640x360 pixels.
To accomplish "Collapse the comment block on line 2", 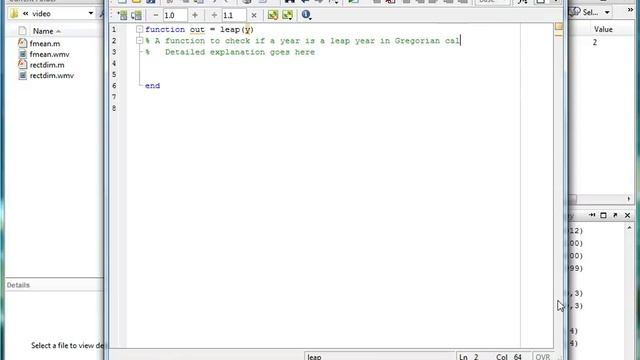I will point(140,41).
